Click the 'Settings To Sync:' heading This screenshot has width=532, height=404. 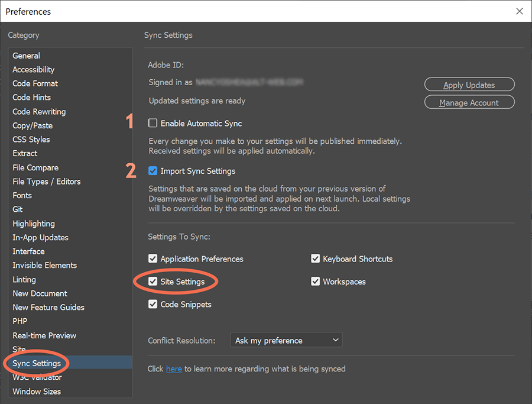click(x=179, y=237)
